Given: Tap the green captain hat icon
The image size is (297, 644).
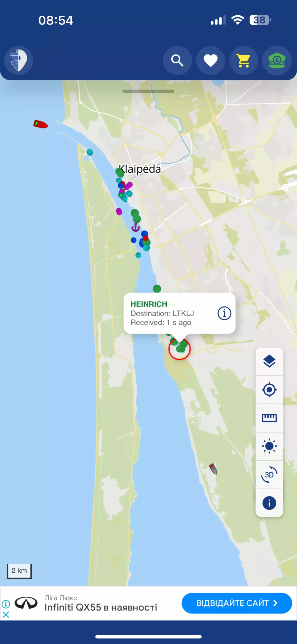Looking at the screenshot, I should (277, 60).
